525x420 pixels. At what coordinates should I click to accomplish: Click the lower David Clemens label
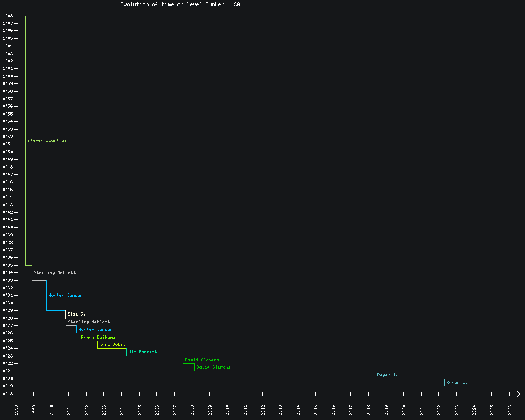(214, 367)
